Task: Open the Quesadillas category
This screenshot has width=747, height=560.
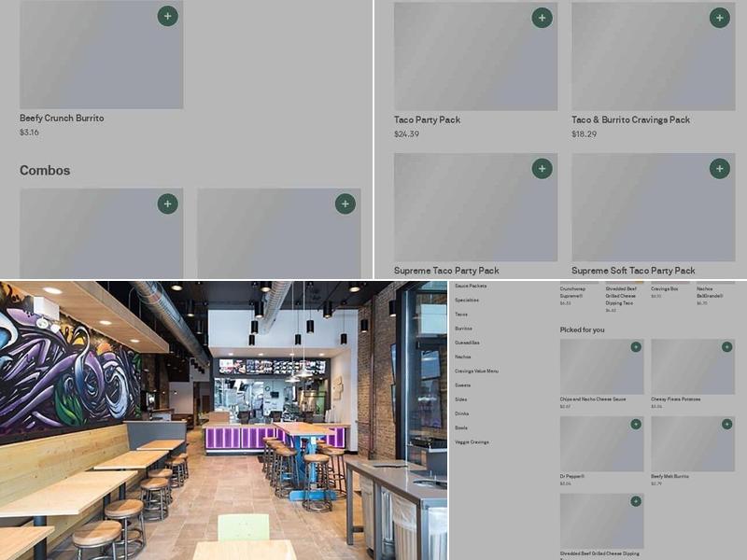Action: [466, 343]
